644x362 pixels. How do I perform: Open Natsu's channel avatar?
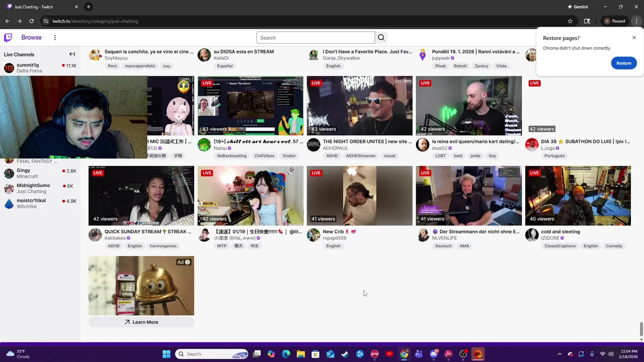pyautogui.click(x=204, y=145)
